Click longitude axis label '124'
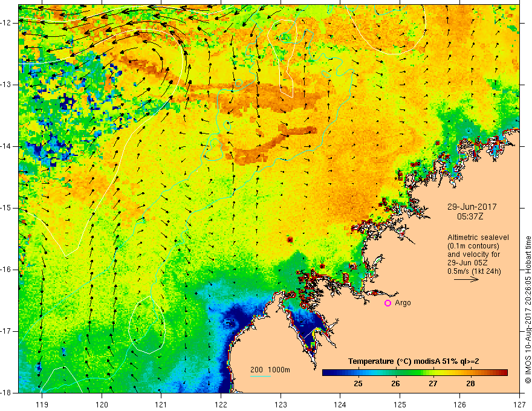 tap(340, 404)
